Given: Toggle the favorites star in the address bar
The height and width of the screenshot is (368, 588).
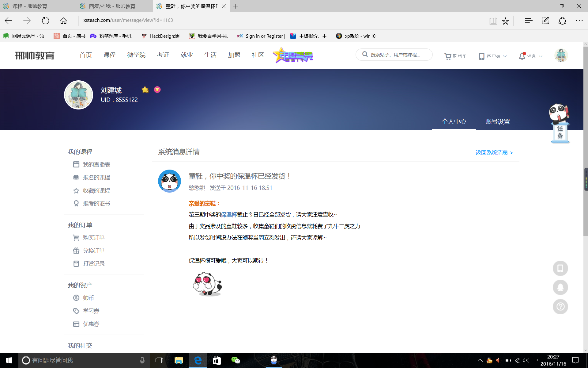Looking at the screenshot, I should [x=505, y=21].
